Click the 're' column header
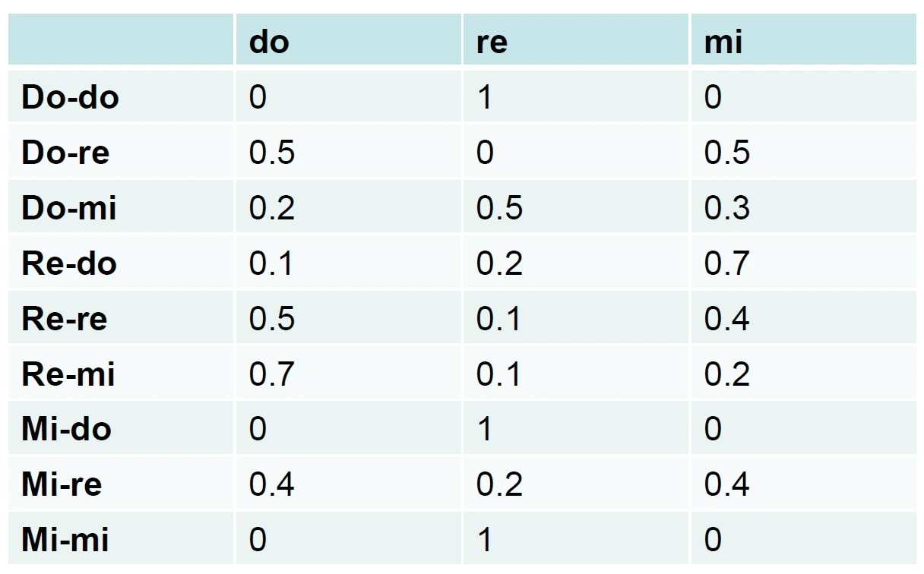 [492, 43]
